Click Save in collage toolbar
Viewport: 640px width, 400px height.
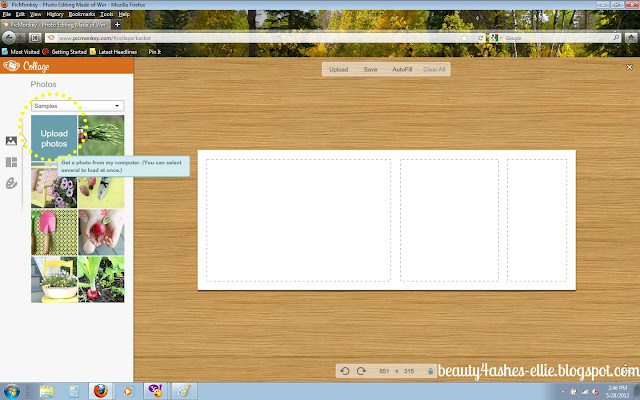(x=370, y=69)
